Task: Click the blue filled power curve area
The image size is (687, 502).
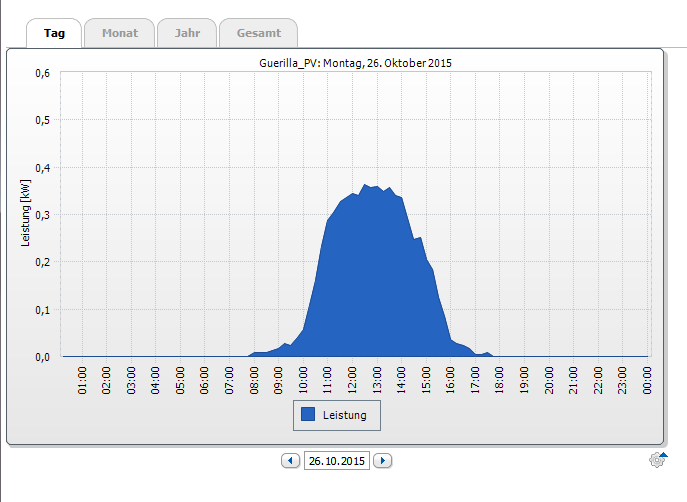Action: click(x=370, y=290)
